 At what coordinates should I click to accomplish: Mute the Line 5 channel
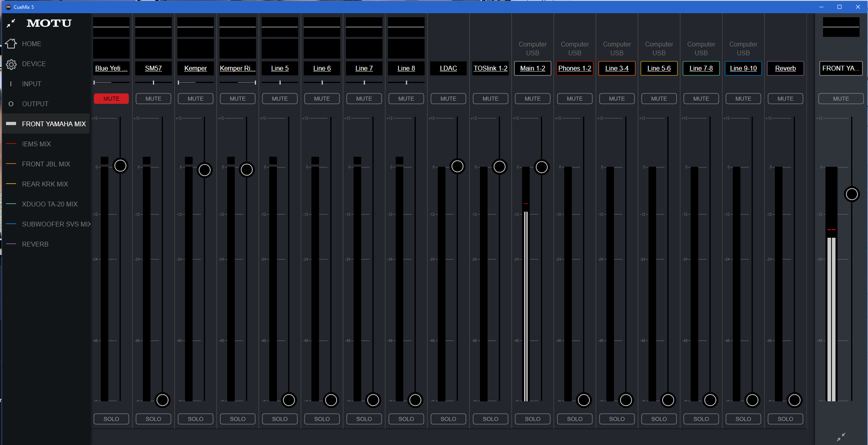point(280,99)
